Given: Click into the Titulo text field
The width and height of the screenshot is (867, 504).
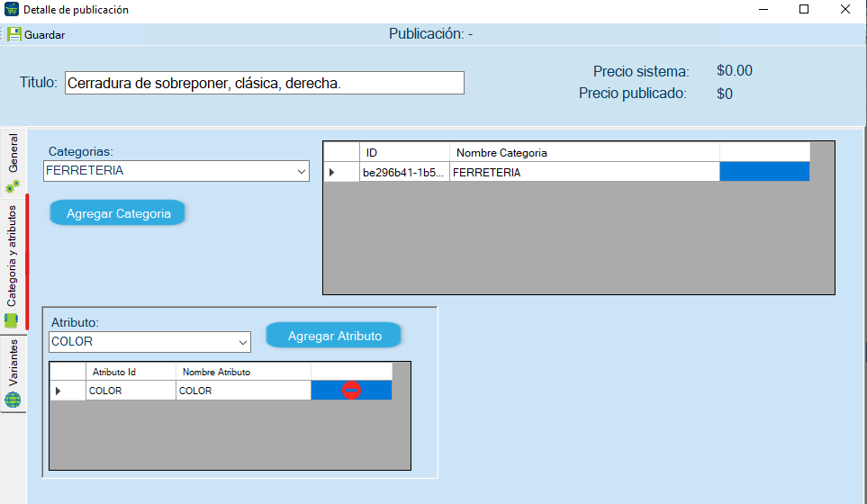Looking at the screenshot, I should coord(265,83).
